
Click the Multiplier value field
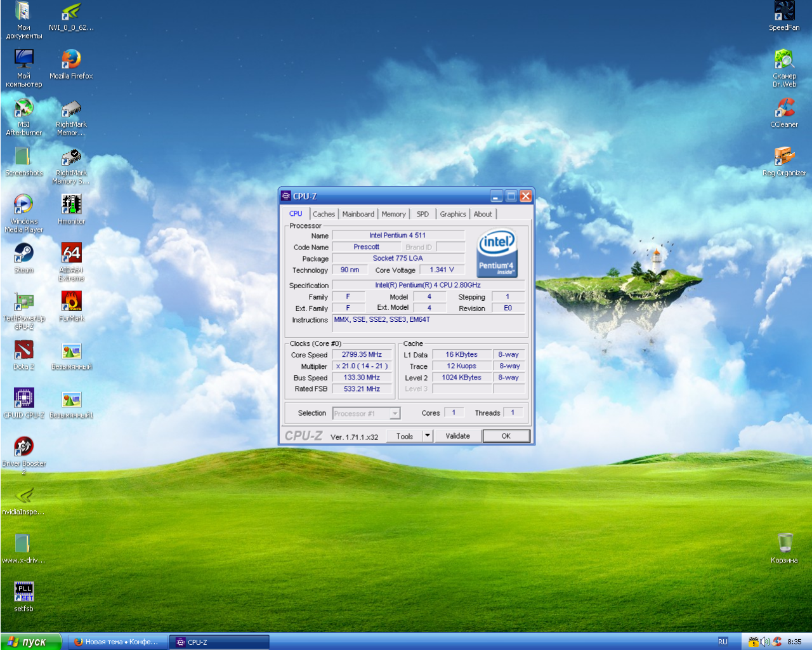[x=362, y=366]
